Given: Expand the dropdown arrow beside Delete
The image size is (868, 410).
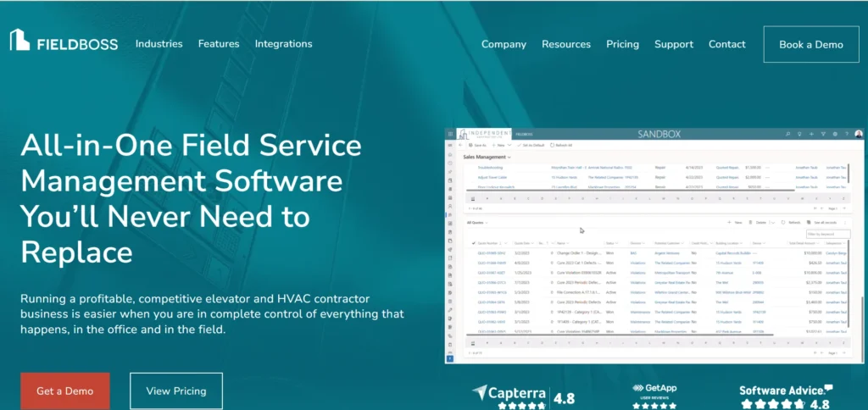Looking at the screenshot, I should pos(773,223).
